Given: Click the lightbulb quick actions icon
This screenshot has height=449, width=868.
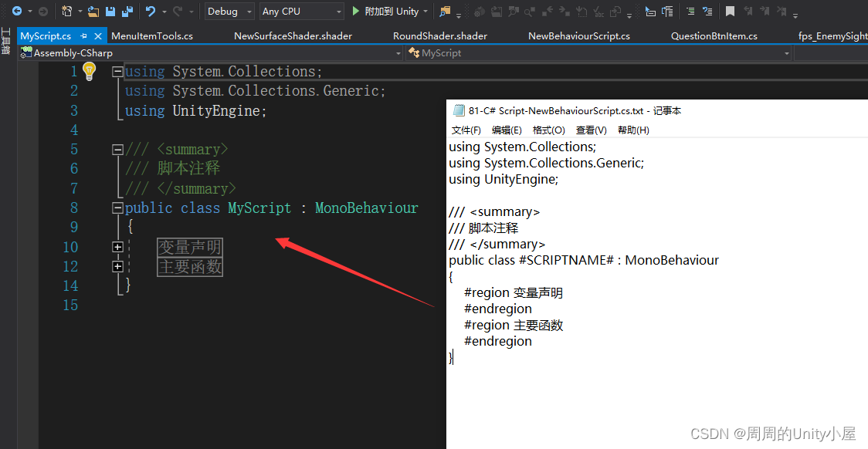Looking at the screenshot, I should tap(89, 71).
